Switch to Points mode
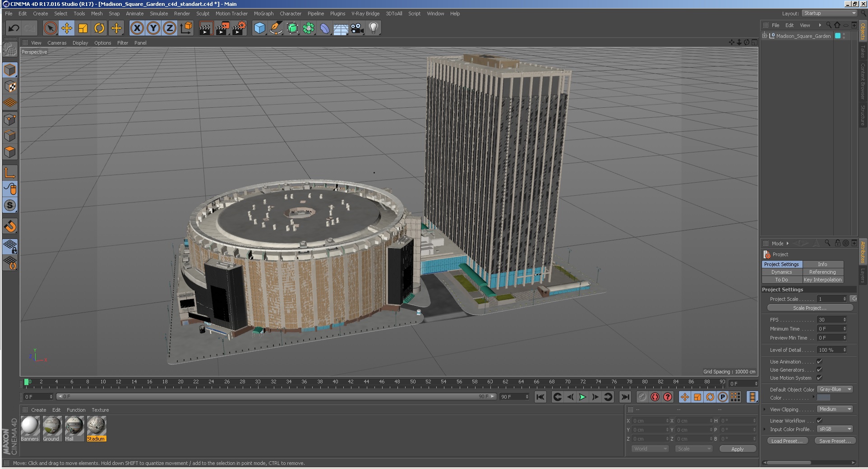The width and height of the screenshot is (868, 469). click(10, 120)
